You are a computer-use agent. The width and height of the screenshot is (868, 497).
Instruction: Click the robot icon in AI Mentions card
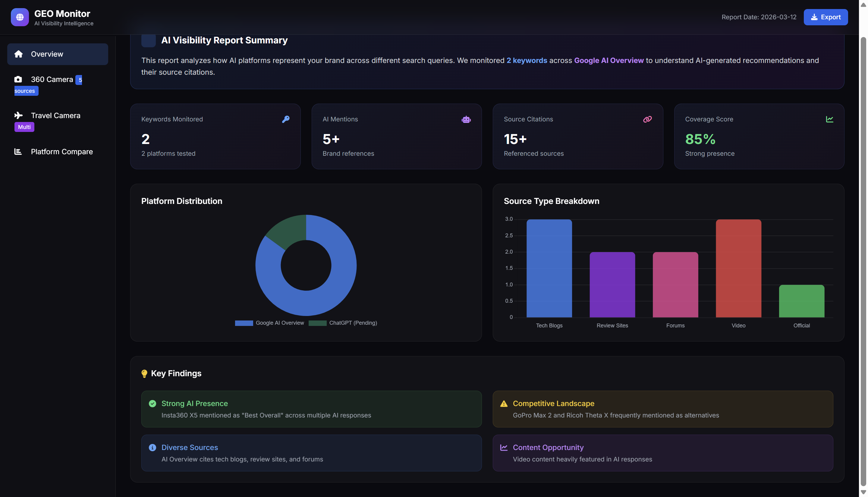pos(466,120)
